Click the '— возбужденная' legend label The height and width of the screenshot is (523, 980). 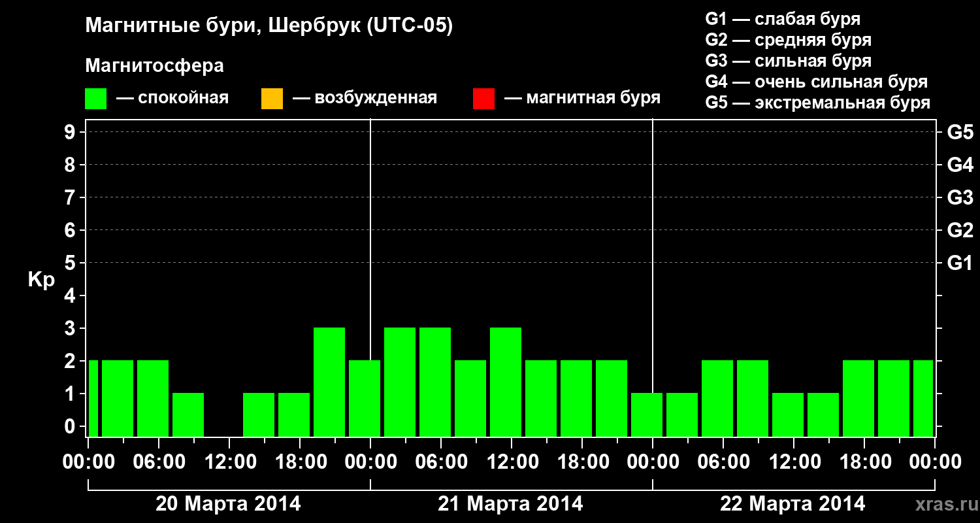click(x=365, y=99)
